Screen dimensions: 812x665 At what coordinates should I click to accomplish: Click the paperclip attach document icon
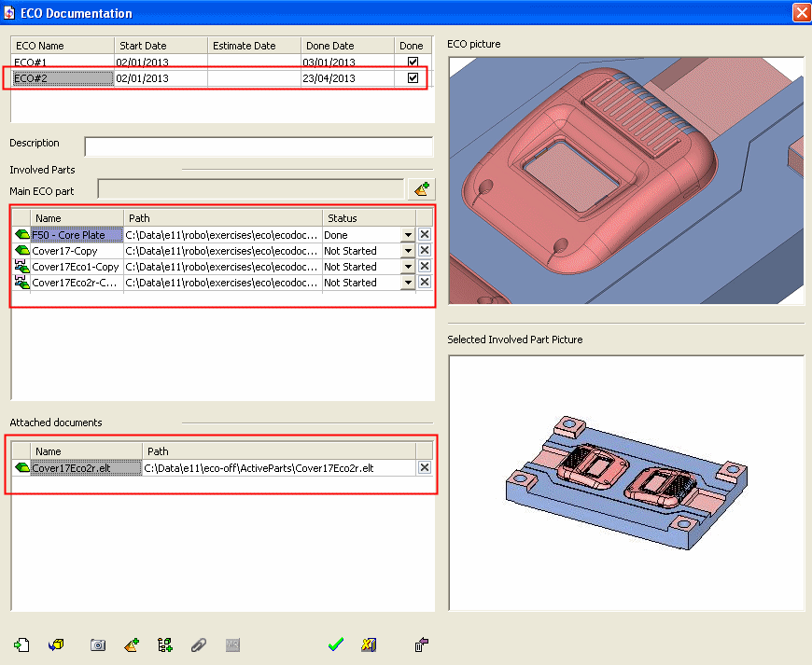click(198, 644)
